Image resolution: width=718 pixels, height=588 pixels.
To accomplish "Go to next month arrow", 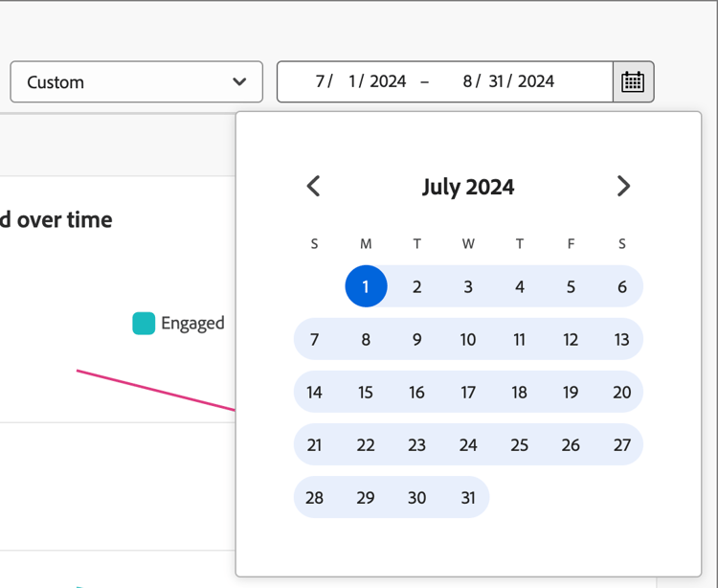I will 623,187.
